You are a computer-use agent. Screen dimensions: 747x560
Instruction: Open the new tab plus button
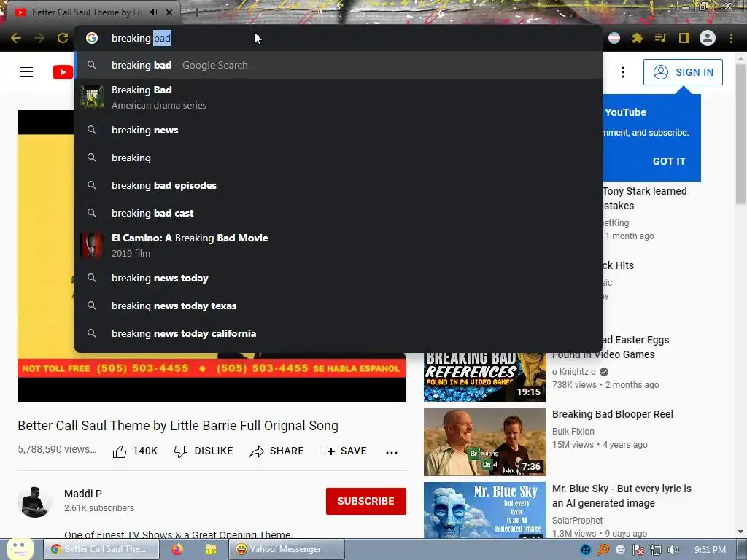[196, 12]
